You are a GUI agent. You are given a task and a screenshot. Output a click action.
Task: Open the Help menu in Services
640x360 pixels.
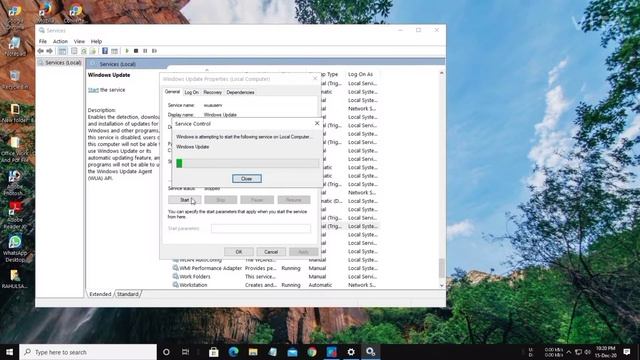point(96,41)
